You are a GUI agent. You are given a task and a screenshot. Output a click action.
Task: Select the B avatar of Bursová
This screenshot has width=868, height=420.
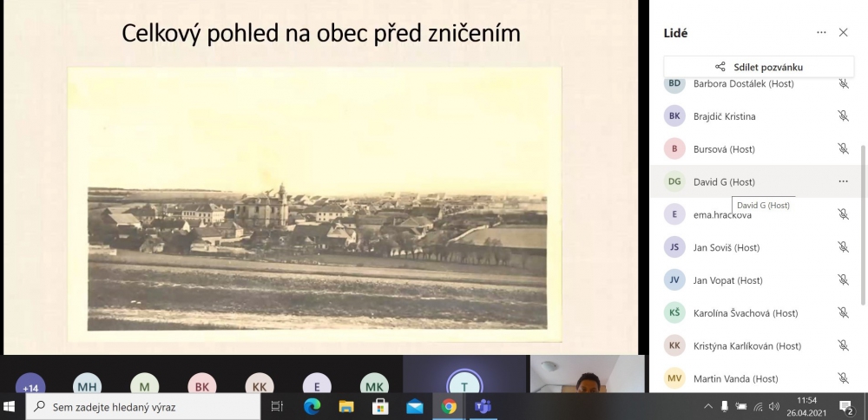(x=674, y=149)
